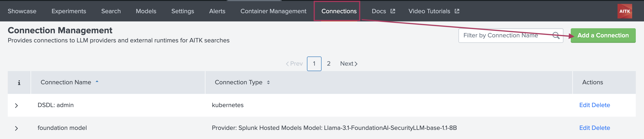Open the Container Management tab
Viewport: 644px width, 139px height.
point(273,11)
